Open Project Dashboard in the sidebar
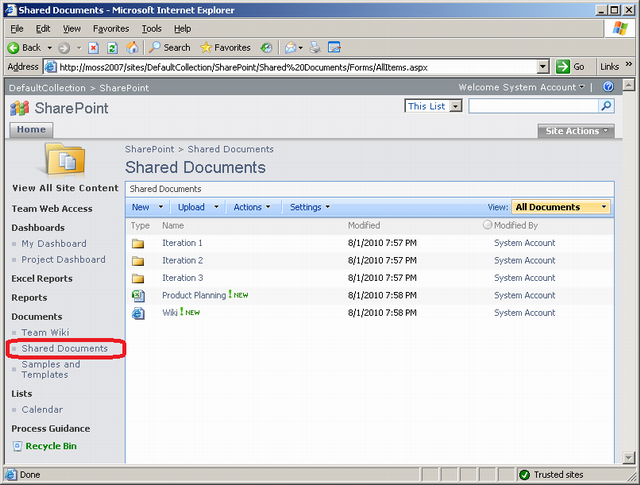The height and width of the screenshot is (485, 640). click(x=63, y=260)
